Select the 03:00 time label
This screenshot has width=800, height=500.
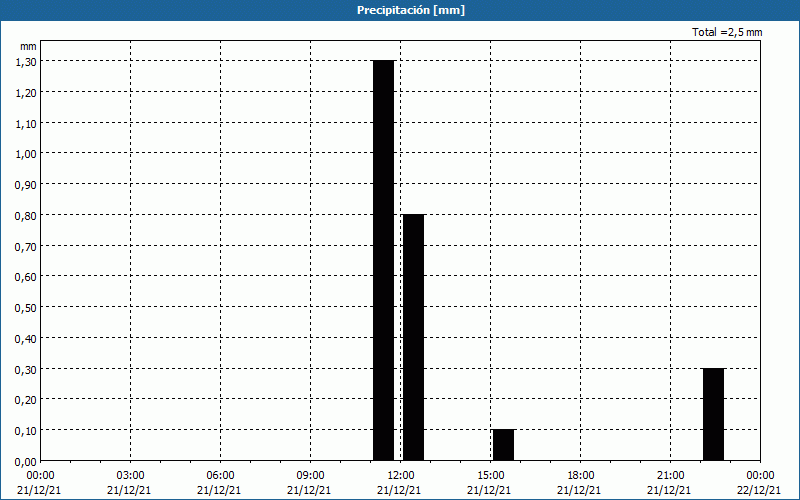click(x=131, y=476)
